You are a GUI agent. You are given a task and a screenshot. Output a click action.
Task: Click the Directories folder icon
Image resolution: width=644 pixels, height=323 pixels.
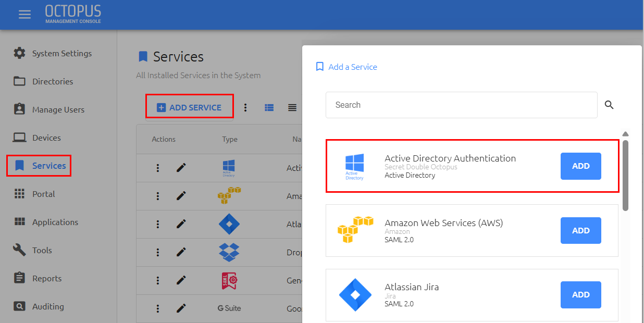click(19, 81)
